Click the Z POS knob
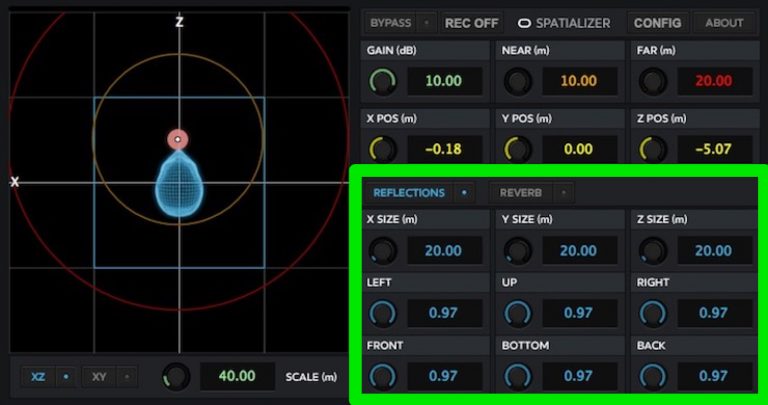The image size is (768, 405). pos(653,150)
